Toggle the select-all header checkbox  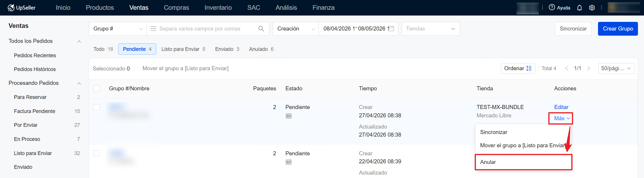tap(97, 88)
